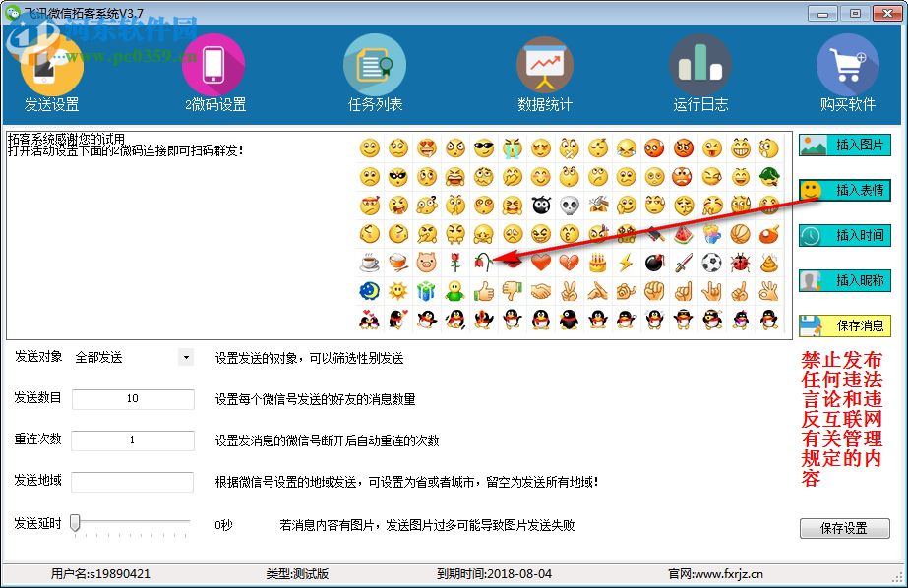The width and height of the screenshot is (908, 588).
Task: Insert the gift box emoji
Action: click(x=426, y=291)
